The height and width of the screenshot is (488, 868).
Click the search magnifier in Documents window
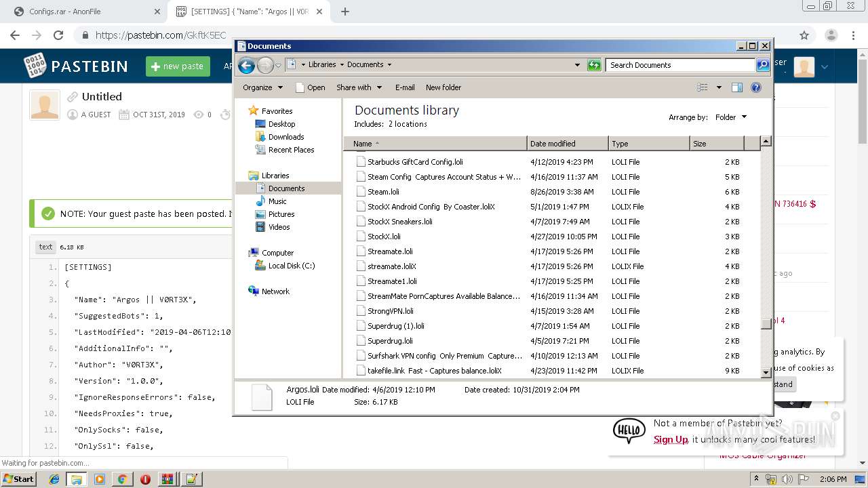(x=763, y=65)
